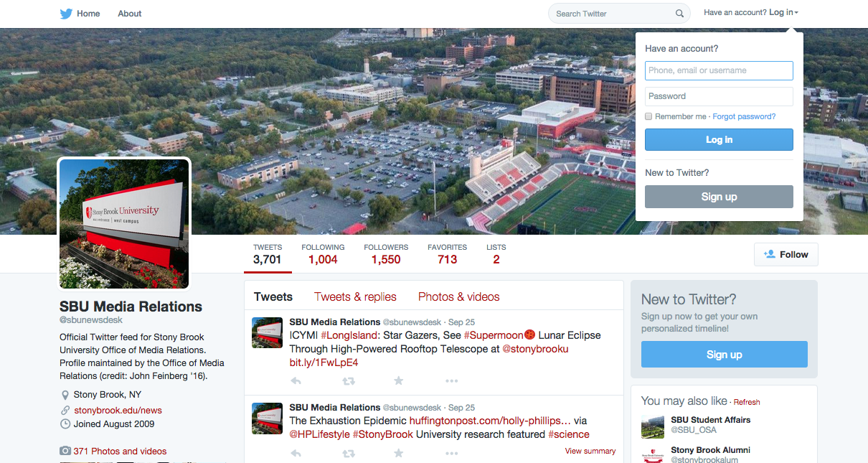Image resolution: width=868 pixels, height=463 pixels.
Task: Visit stonybrook.edu/news profile link
Action: (x=118, y=411)
